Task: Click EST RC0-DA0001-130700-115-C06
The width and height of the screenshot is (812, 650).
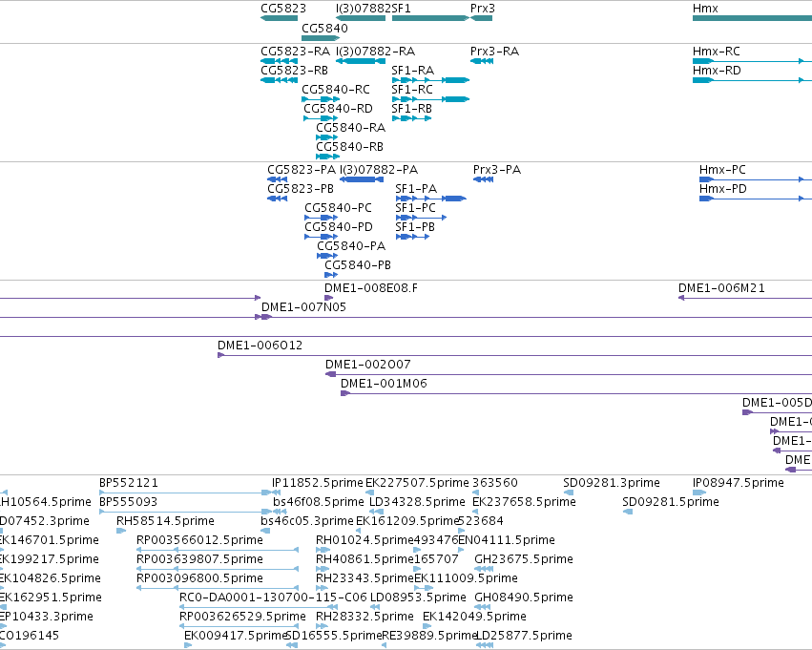Action: (273, 598)
